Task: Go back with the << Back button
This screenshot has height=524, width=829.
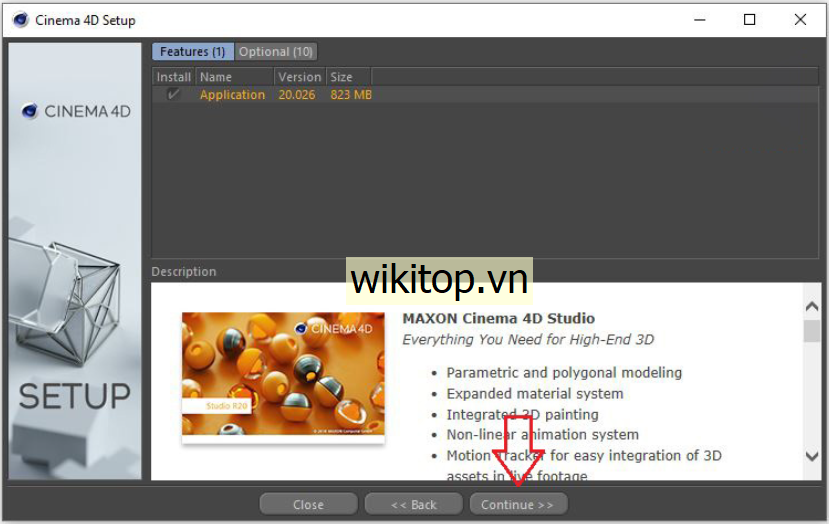Action: (x=413, y=504)
